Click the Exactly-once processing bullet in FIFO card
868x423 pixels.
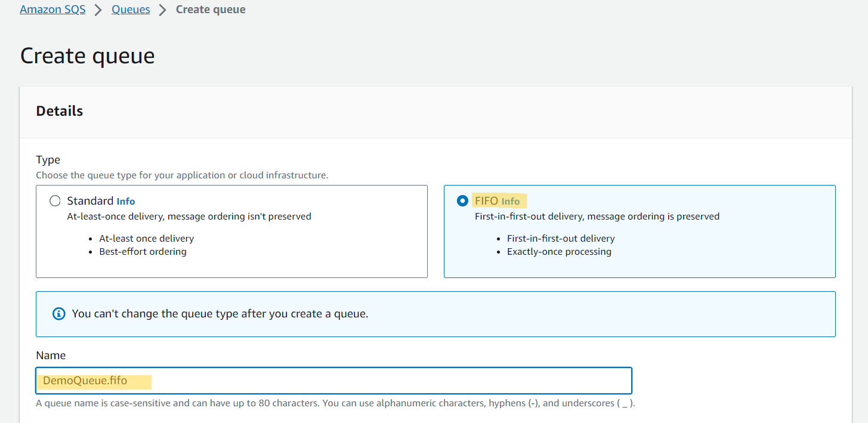(x=559, y=252)
